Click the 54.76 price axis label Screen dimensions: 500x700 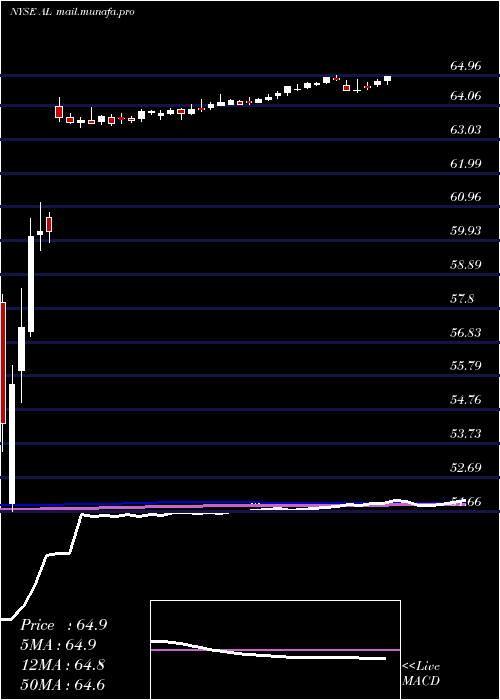(466, 399)
